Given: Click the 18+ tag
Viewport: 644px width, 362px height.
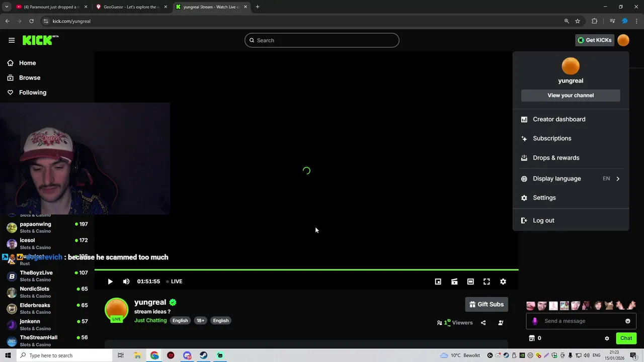Looking at the screenshot, I should coord(200,321).
